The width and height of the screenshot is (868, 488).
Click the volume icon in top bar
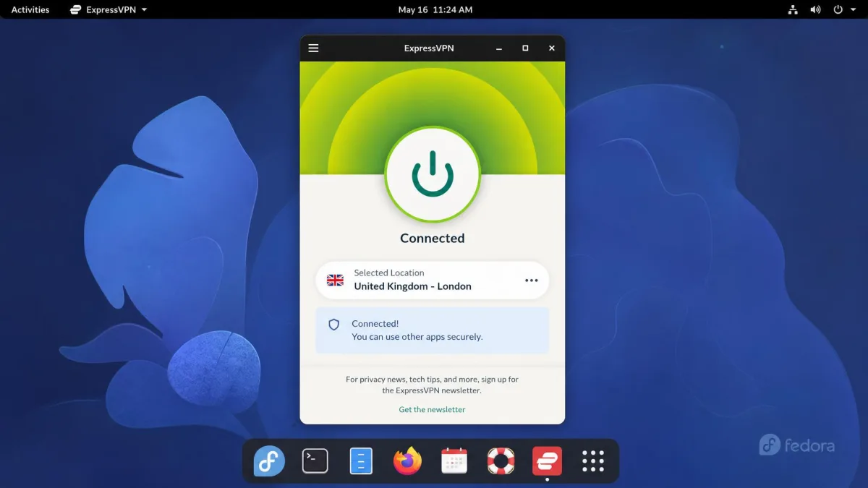(815, 9)
